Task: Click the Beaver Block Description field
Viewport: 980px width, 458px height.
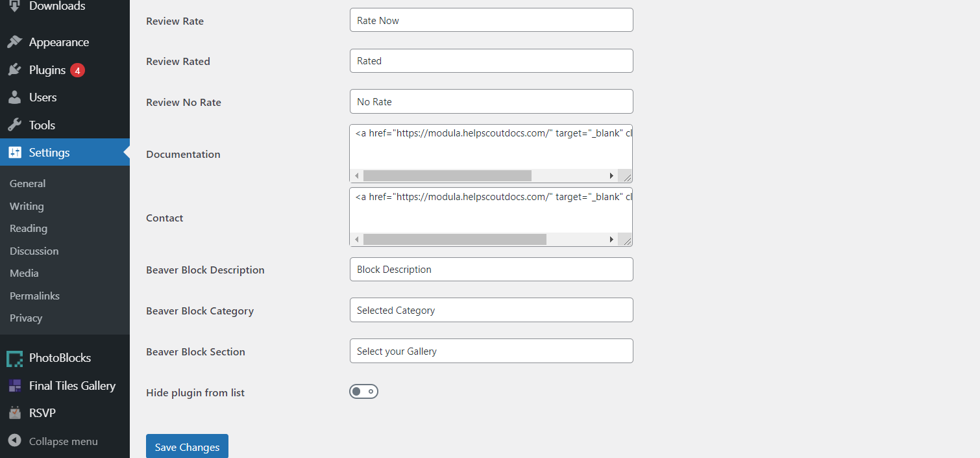Action: pos(491,269)
